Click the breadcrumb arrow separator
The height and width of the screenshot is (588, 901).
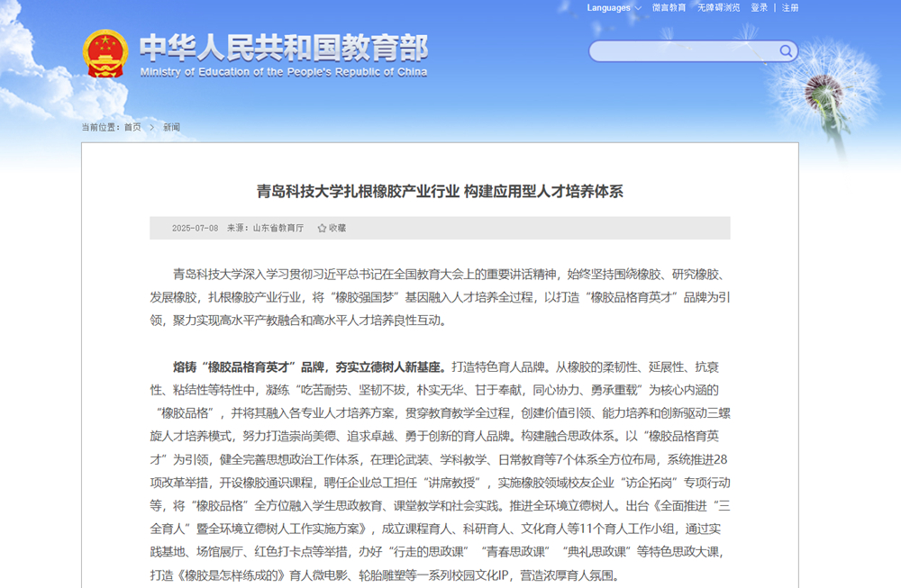tap(152, 127)
